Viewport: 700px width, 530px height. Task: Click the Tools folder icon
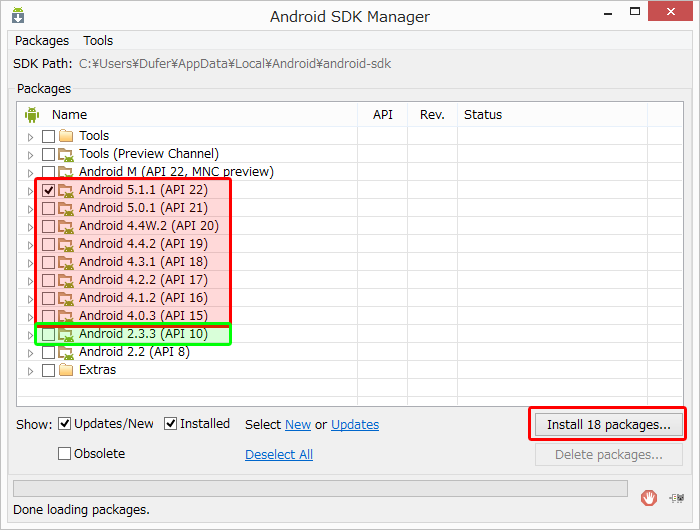coord(66,135)
